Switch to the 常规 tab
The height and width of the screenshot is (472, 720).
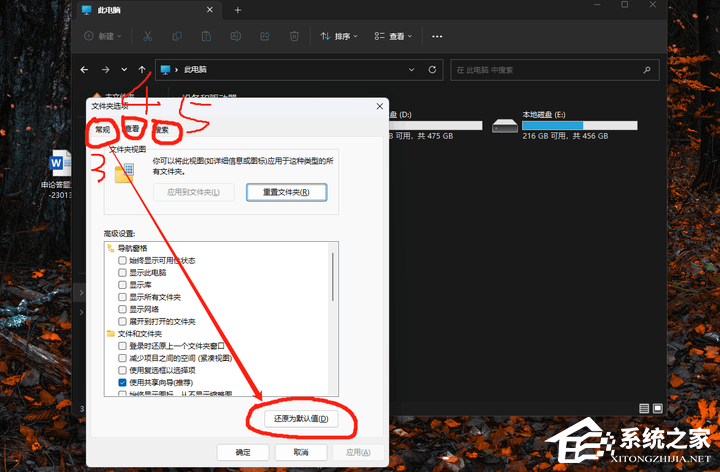101,130
